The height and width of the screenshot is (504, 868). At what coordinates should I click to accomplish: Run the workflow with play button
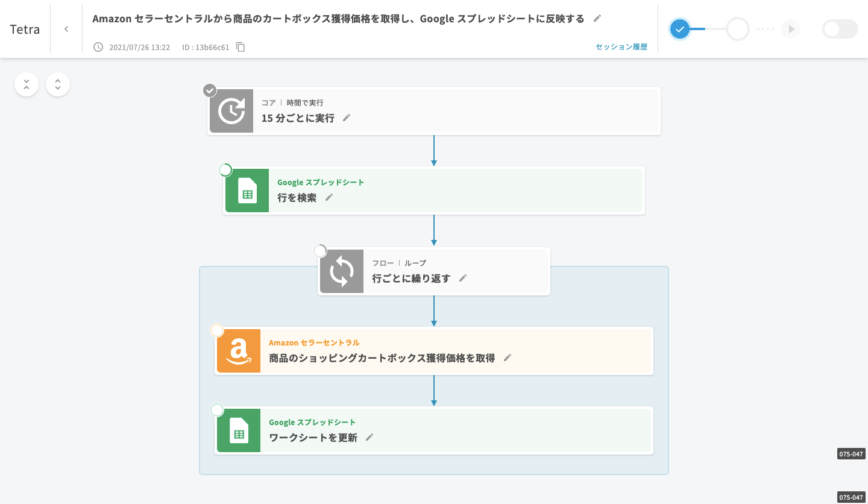[791, 29]
